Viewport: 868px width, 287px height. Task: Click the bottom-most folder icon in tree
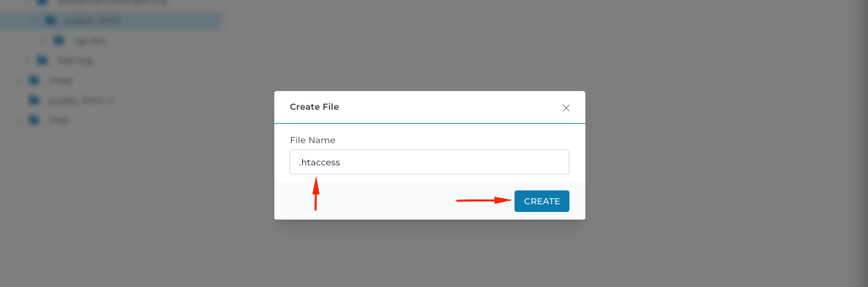[34, 120]
